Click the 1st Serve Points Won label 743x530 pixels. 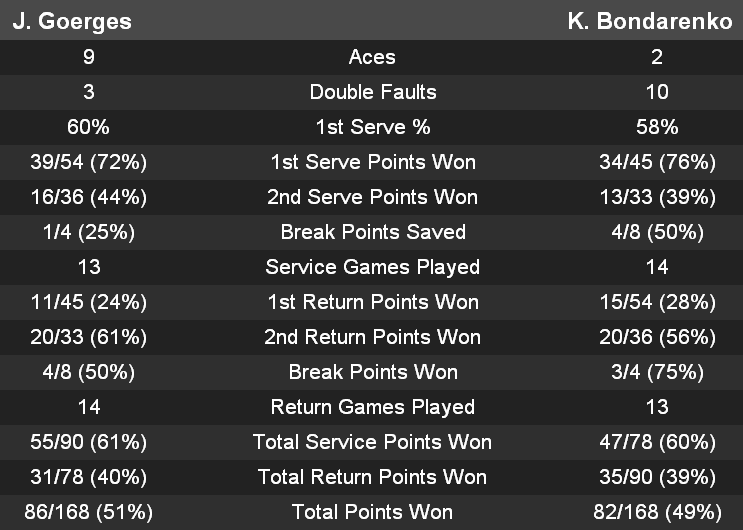pyautogui.click(x=372, y=162)
